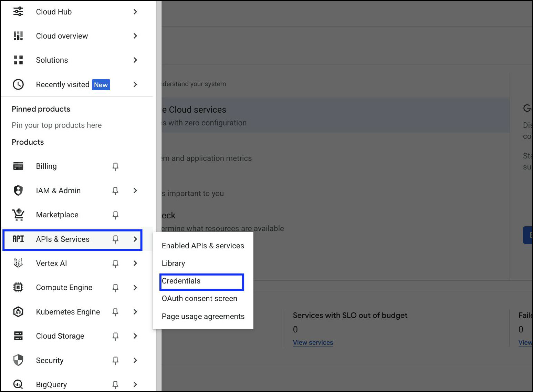Click the Solutions navigation item

click(x=52, y=60)
